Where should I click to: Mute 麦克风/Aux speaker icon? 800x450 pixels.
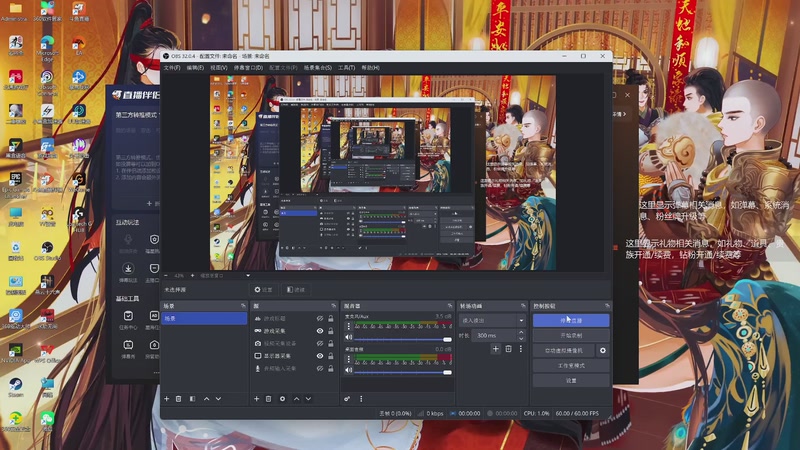(x=349, y=337)
